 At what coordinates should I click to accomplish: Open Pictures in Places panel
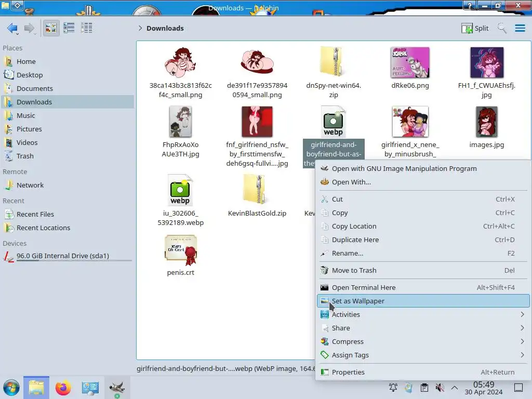(68, 129)
